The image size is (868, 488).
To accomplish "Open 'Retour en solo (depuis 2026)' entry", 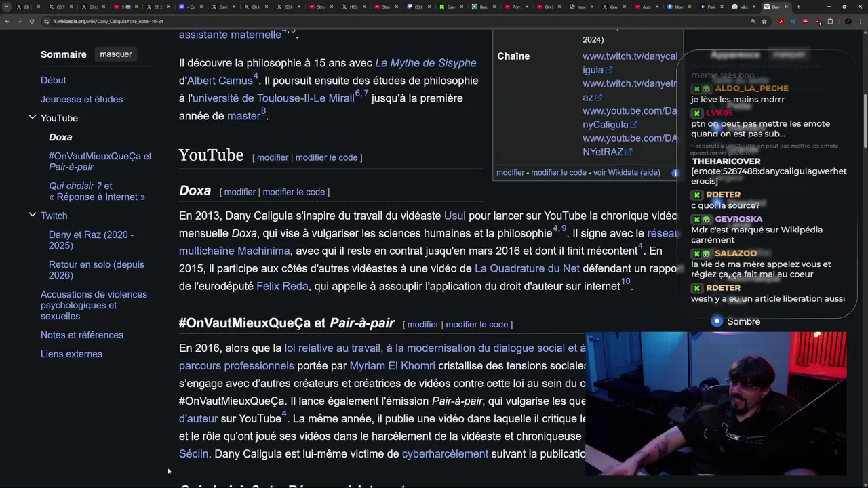I will (96, 270).
